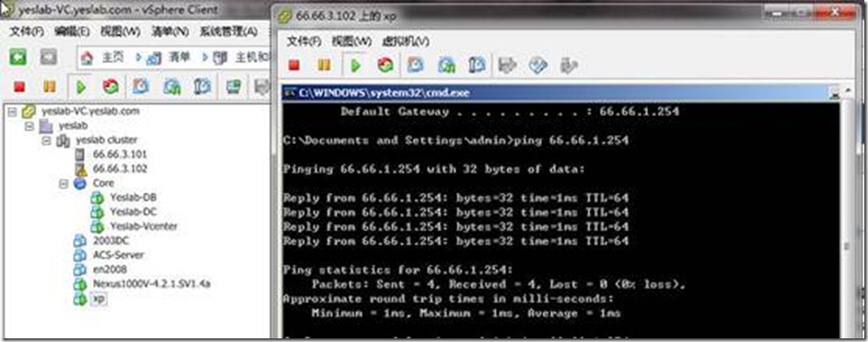This screenshot has width=868, height=342.
Task: Open VM console icon in vSphere Client toolbar
Action: pos(234,87)
